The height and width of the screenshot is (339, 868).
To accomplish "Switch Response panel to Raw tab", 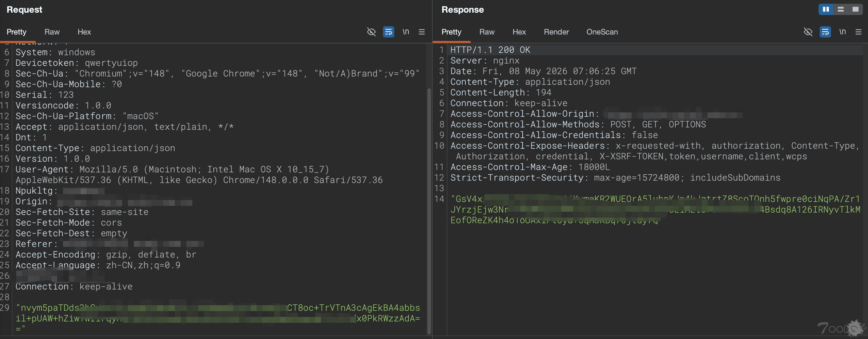I will pyautogui.click(x=487, y=32).
